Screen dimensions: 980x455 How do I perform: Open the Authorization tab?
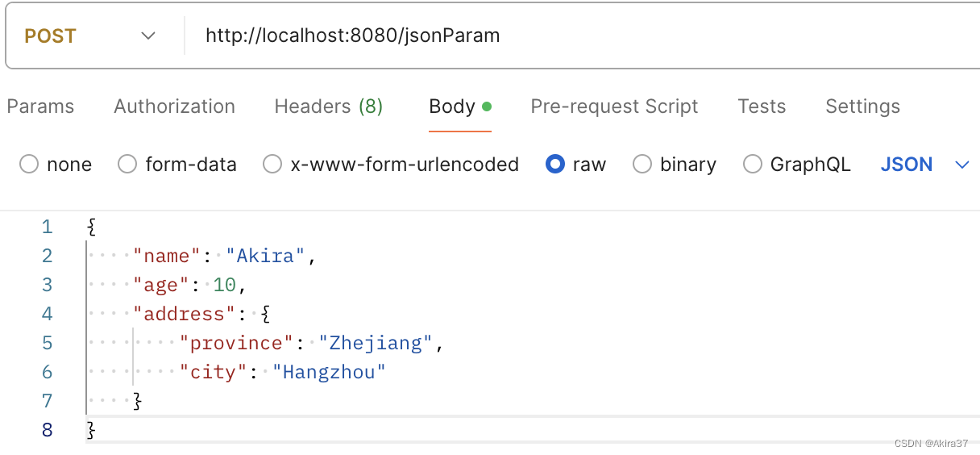point(174,106)
